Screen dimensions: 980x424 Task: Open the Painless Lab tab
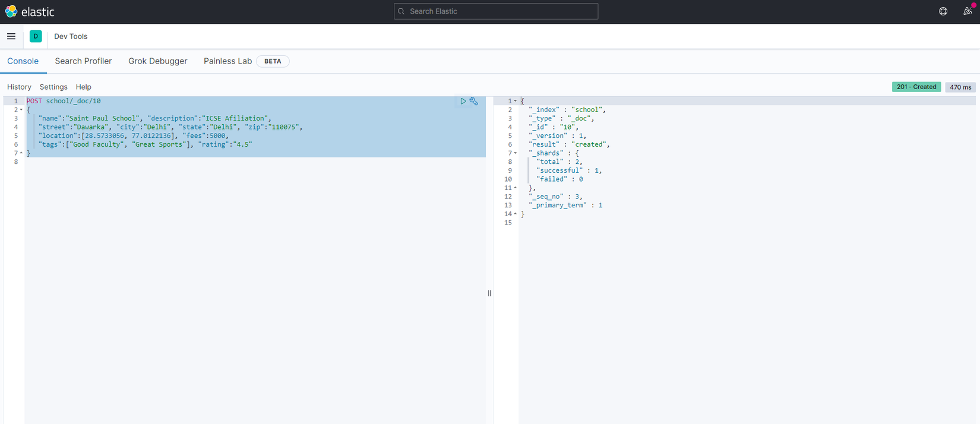click(x=227, y=61)
